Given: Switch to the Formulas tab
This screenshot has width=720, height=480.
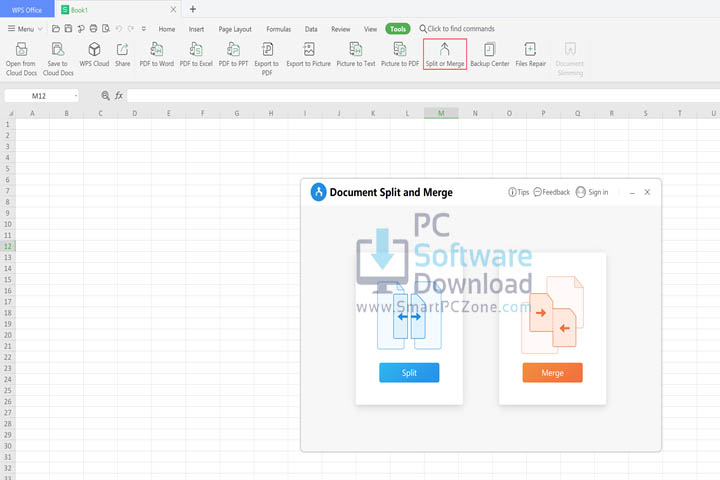Looking at the screenshot, I should pos(279,29).
